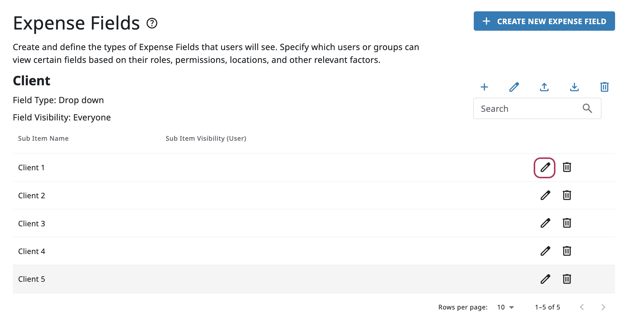The height and width of the screenshot is (322, 644).
Task: Click the download sub items icon
Action: (x=574, y=87)
